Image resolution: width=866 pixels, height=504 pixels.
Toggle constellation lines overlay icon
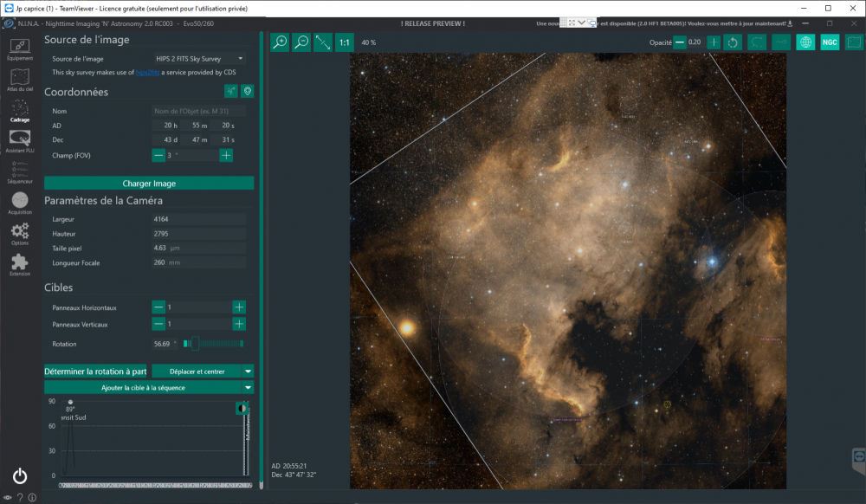pos(781,42)
